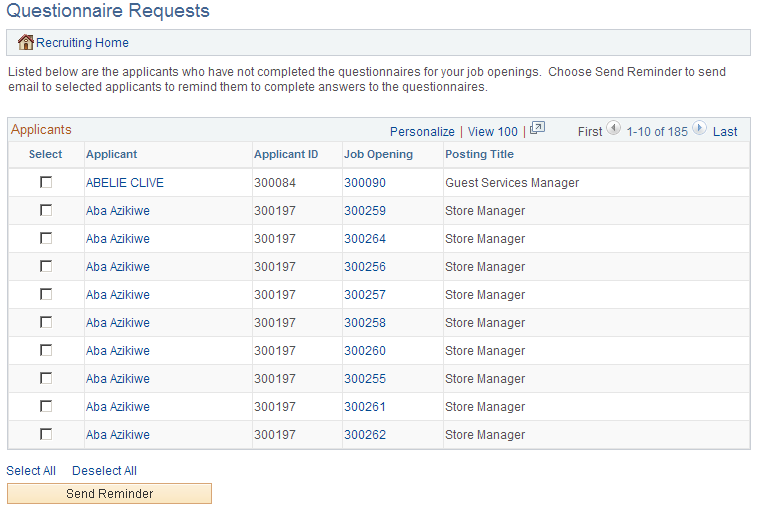Click View 100 link
758x509 pixels.
(493, 131)
